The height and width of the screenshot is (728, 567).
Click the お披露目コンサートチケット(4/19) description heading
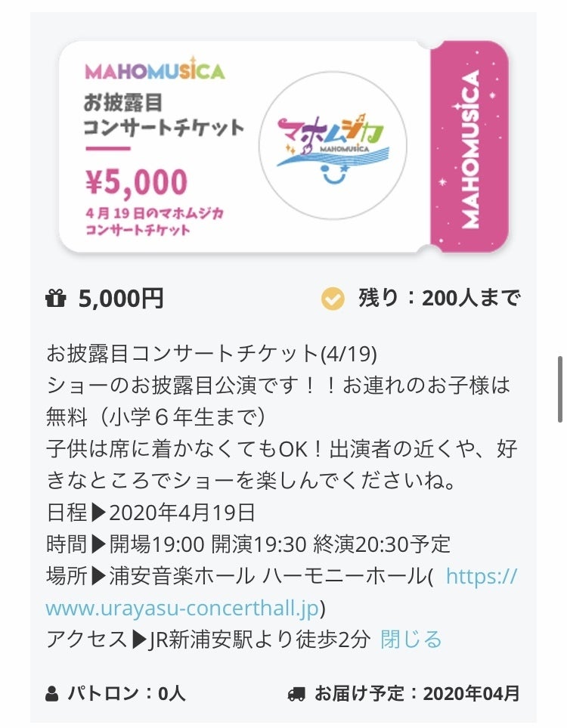(212, 353)
